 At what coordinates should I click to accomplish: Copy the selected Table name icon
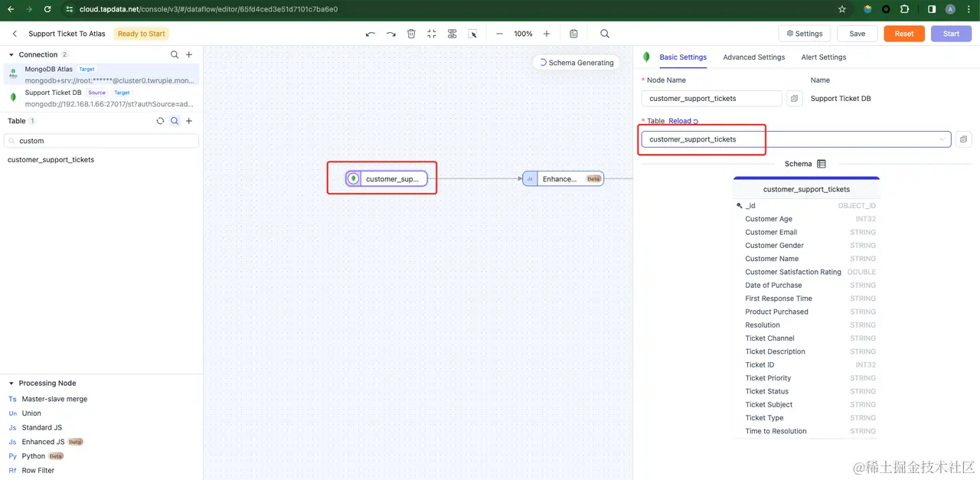pos(964,139)
